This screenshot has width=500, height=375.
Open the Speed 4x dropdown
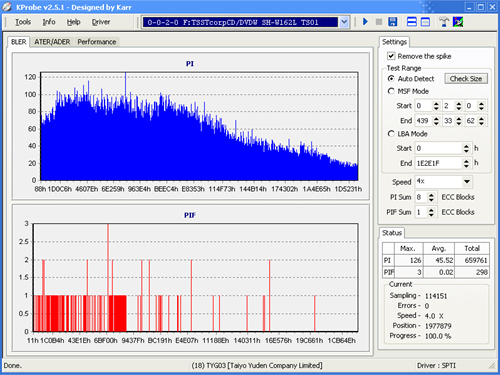[x=467, y=181]
